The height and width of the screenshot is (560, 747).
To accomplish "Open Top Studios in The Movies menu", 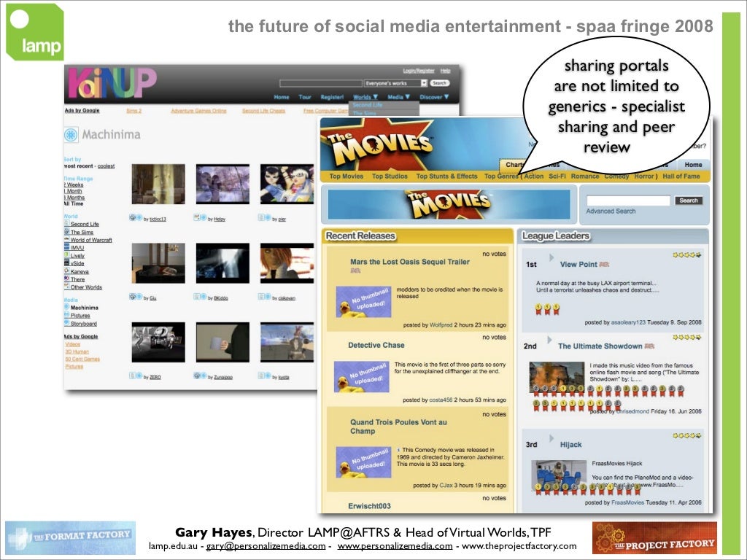I will [x=390, y=176].
